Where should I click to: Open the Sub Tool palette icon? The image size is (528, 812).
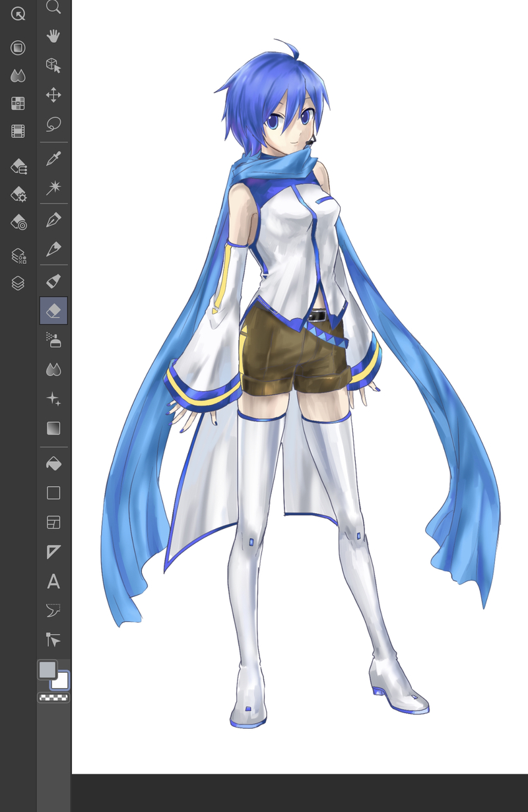point(18,166)
